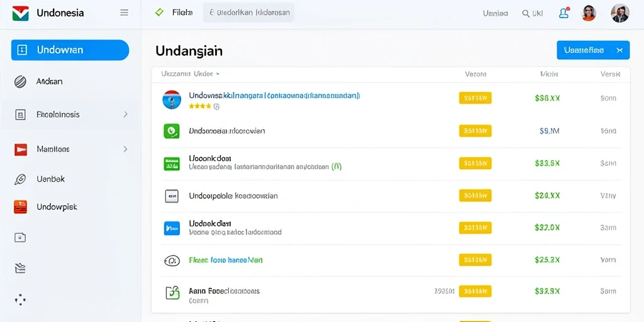The image size is (644, 322).
Task: Click the star rating in first row
Action: pyautogui.click(x=200, y=106)
